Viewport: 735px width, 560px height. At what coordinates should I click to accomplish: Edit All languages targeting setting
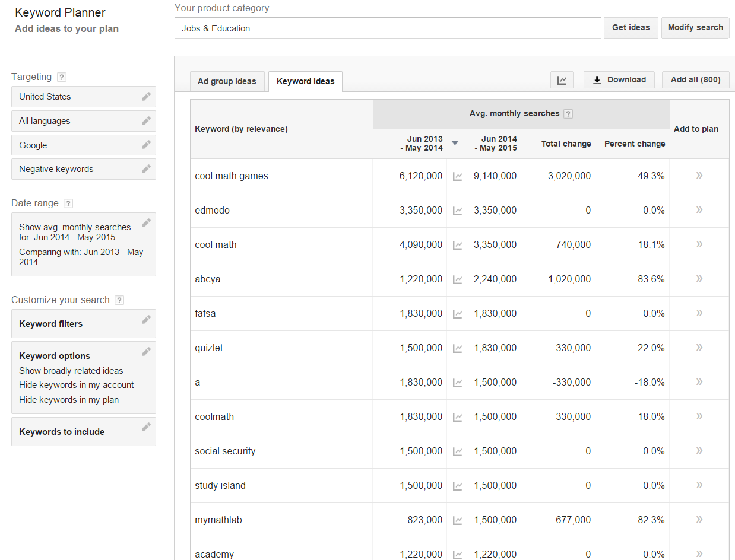coord(146,121)
